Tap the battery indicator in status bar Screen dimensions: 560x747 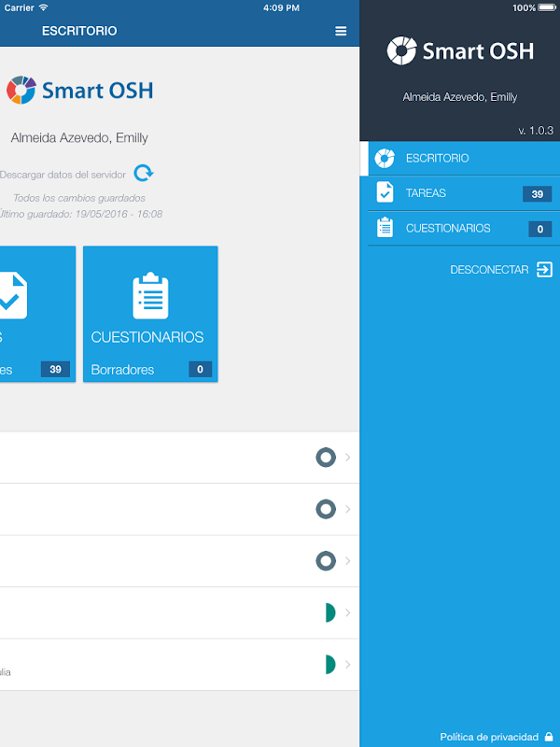pos(547,7)
